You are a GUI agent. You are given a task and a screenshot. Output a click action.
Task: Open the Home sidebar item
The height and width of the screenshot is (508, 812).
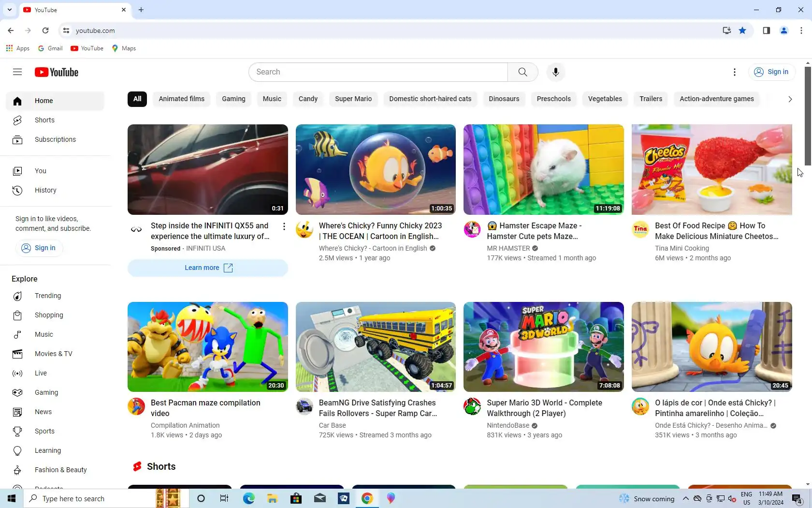pos(55,101)
